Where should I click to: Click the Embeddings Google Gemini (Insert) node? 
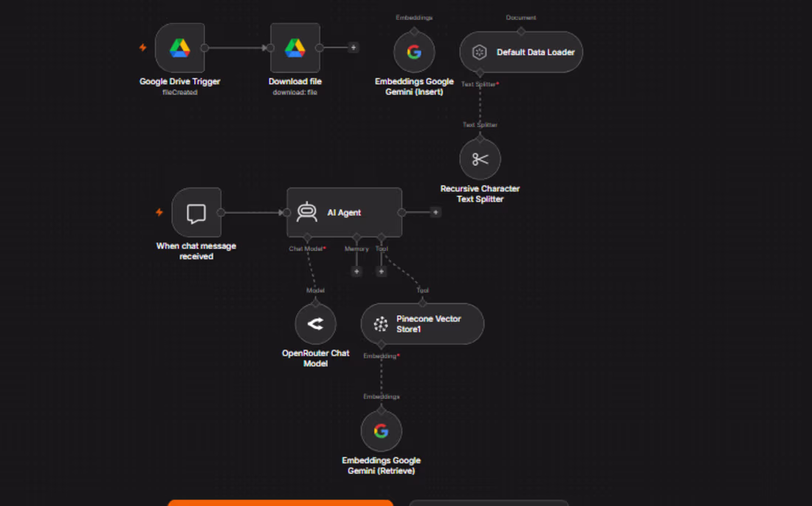(414, 52)
